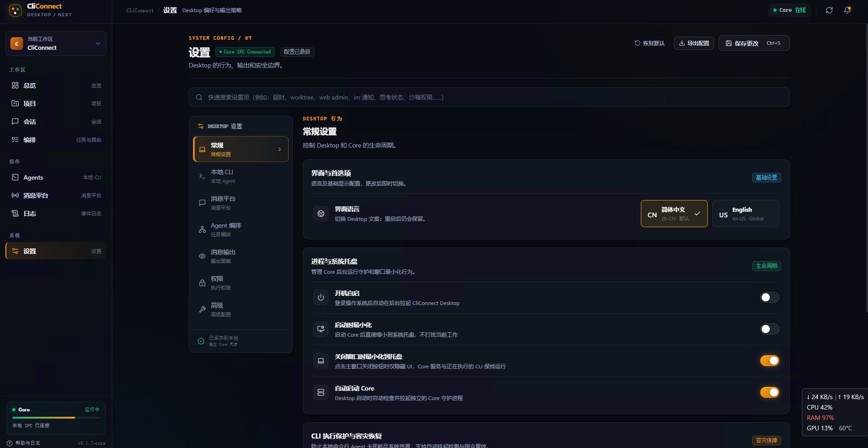Image resolution: width=868 pixels, height=448 pixels.
Task: Click the page vertical scrollbar
Action: click(x=866, y=167)
